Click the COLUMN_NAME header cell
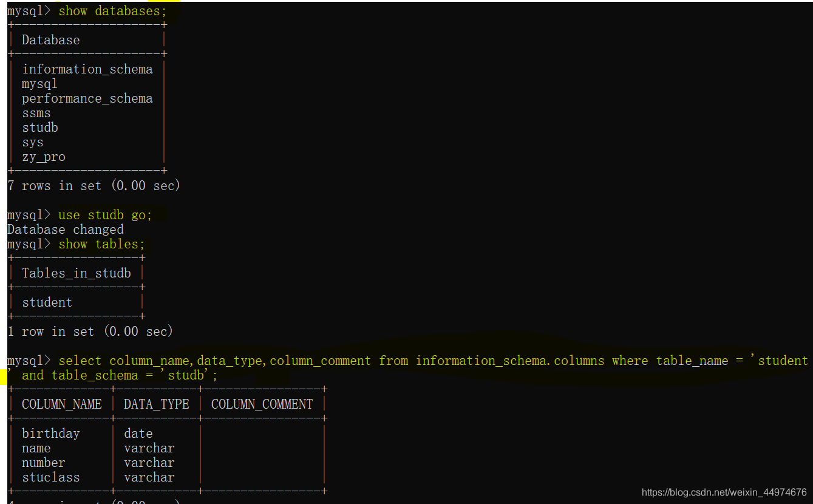 (62, 404)
